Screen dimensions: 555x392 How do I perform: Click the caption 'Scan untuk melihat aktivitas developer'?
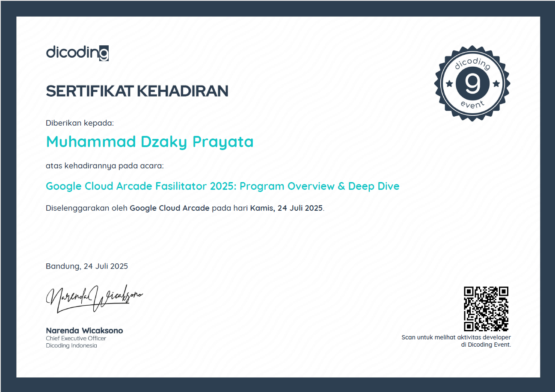click(x=456, y=338)
